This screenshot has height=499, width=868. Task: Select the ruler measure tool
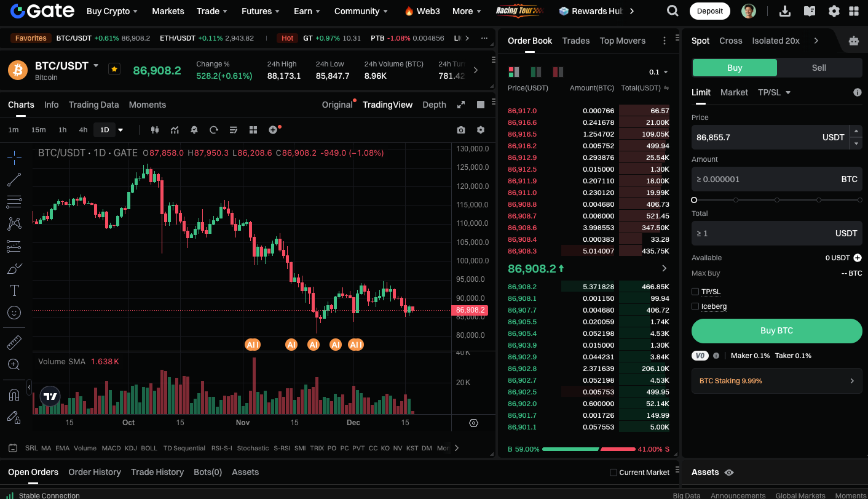coord(14,342)
